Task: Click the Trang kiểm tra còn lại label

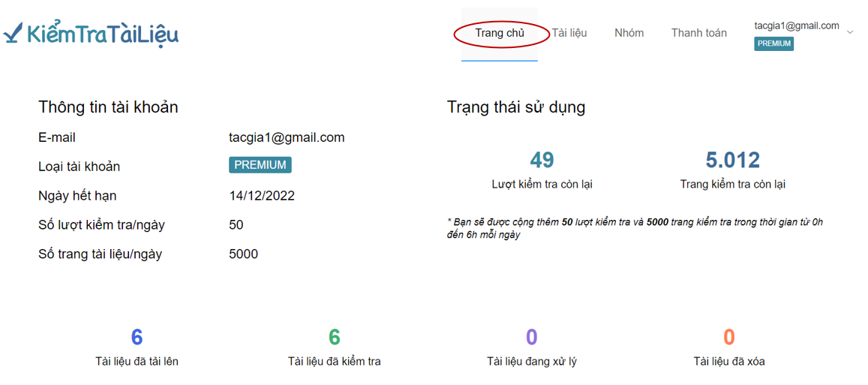Action: [x=732, y=185]
